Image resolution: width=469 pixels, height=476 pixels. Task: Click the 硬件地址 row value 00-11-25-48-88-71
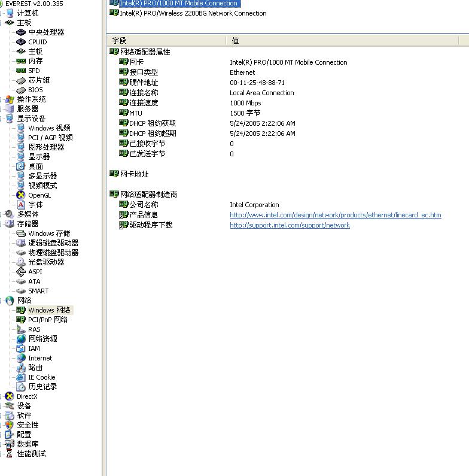257,83
